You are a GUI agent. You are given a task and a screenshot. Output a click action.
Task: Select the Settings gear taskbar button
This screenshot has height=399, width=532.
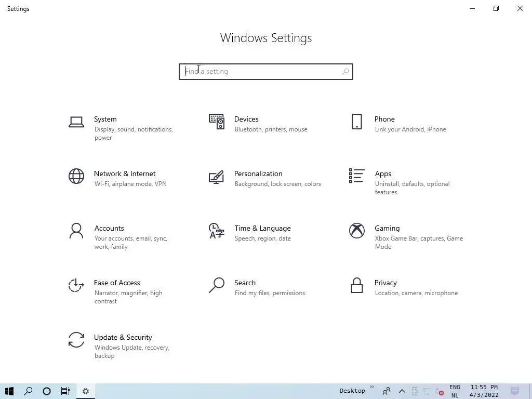(86, 391)
